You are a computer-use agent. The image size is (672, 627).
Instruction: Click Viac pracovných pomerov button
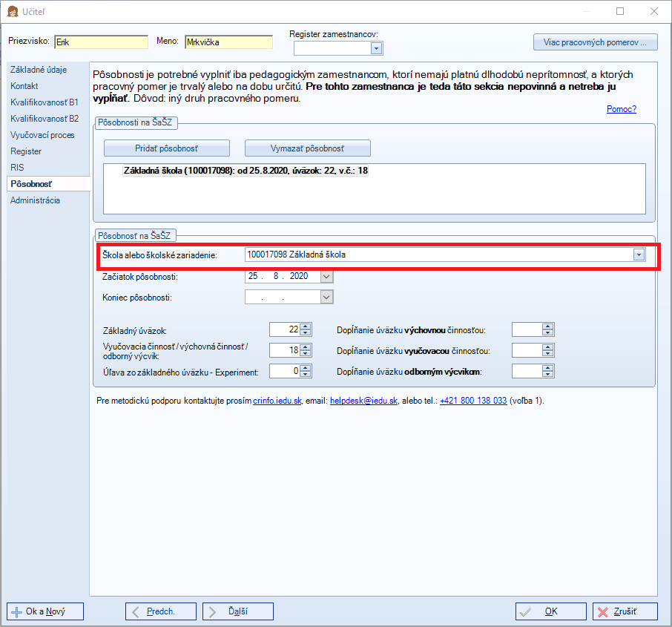[x=596, y=42]
